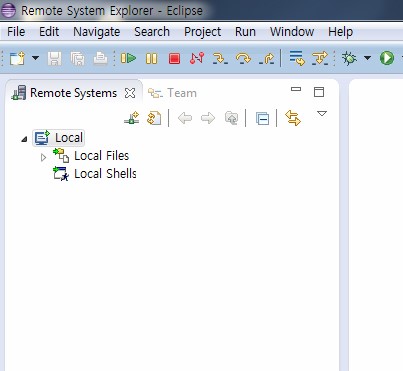The image size is (403, 371).
Task: Select the Remote Systems tab
Action: pyautogui.click(x=73, y=93)
